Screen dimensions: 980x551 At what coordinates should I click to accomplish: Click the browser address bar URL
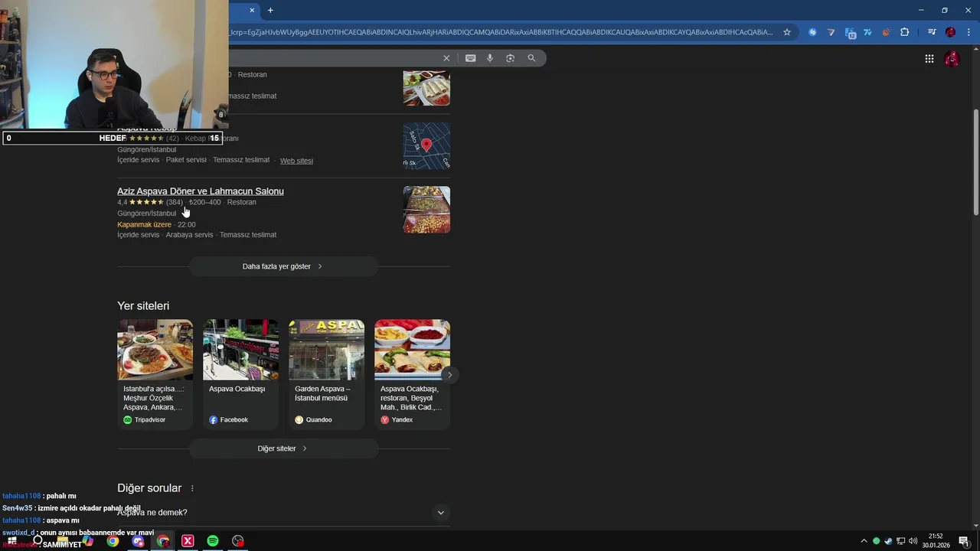(501, 32)
